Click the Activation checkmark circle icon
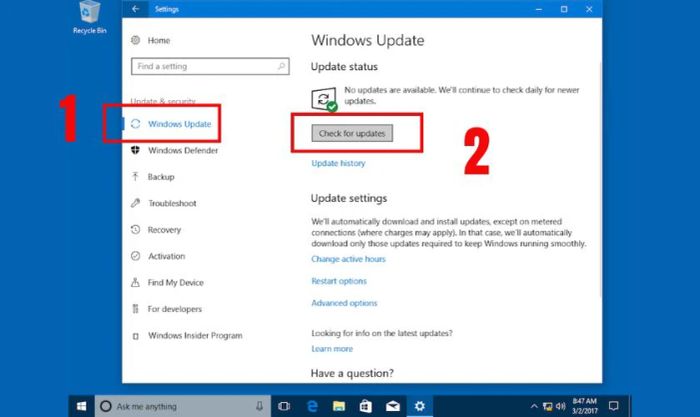Image resolution: width=700 pixels, height=417 pixels. click(135, 256)
